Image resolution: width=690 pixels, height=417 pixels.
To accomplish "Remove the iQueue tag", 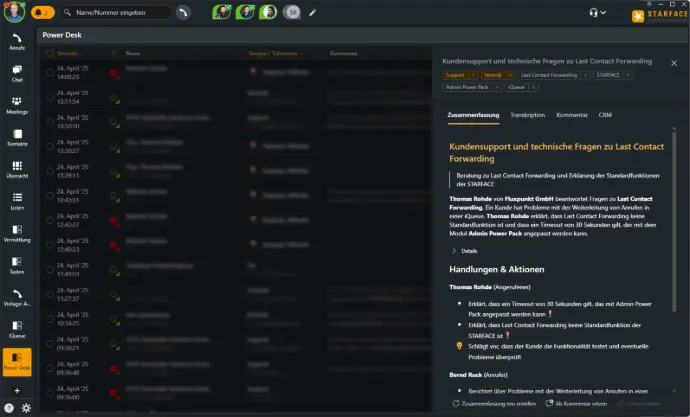I will [x=533, y=87].
